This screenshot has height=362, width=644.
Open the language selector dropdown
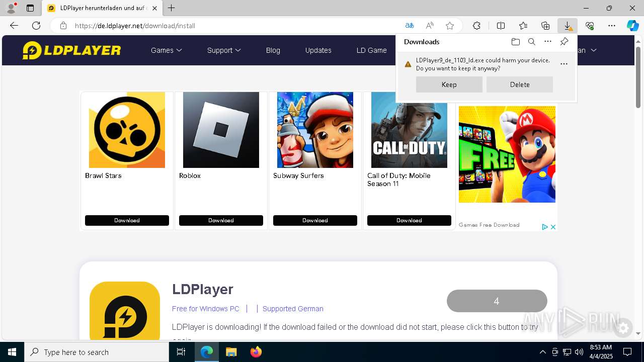pos(587,50)
